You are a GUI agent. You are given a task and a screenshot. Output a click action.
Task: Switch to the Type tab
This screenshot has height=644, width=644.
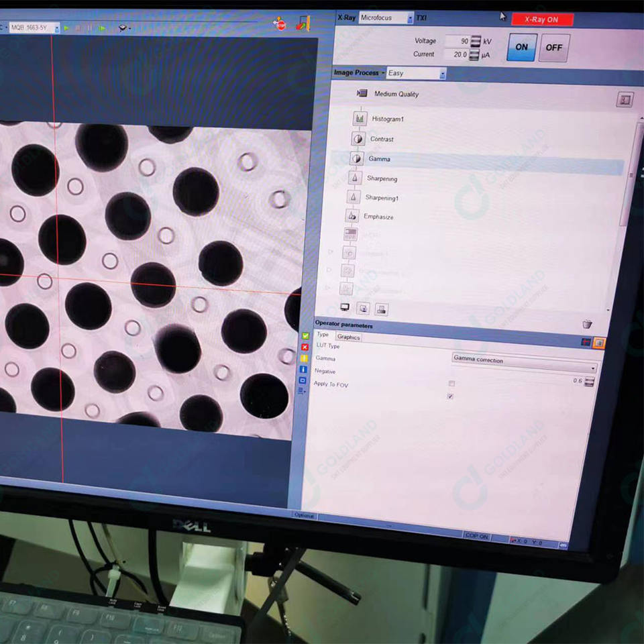tap(323, 335)
